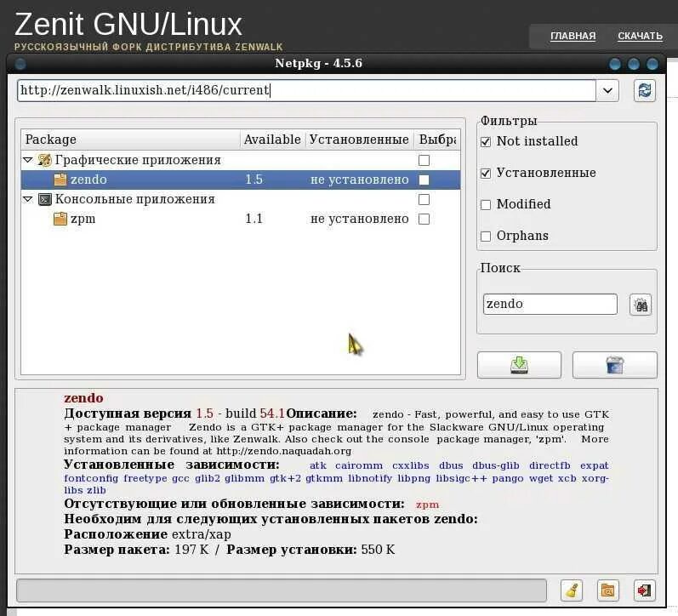This screenshot has height=616, width=678.
Task: Tick the zpm package selection checkbox
Action: (x=424, y=219)
